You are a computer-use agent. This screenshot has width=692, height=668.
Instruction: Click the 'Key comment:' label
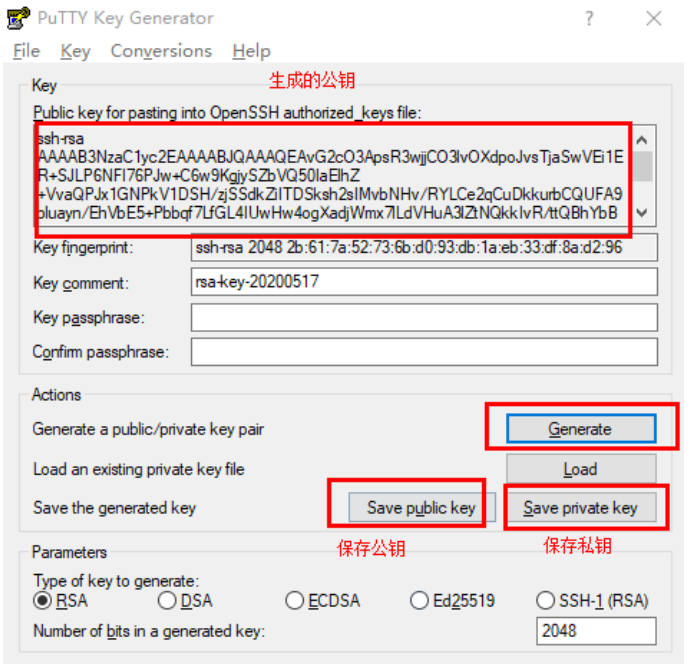[x=81, y=282]
